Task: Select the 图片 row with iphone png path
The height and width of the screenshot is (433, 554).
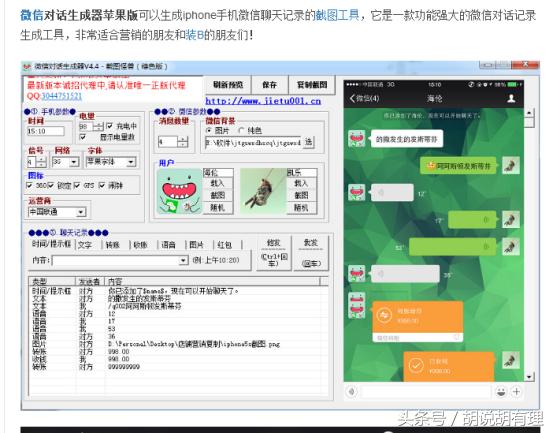Action: (178, 344)
